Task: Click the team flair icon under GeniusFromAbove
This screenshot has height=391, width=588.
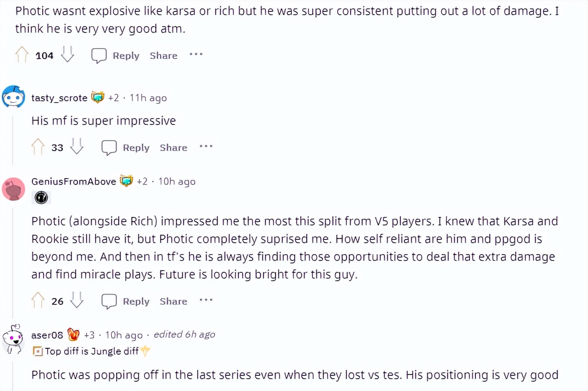Action: [41, 198]
